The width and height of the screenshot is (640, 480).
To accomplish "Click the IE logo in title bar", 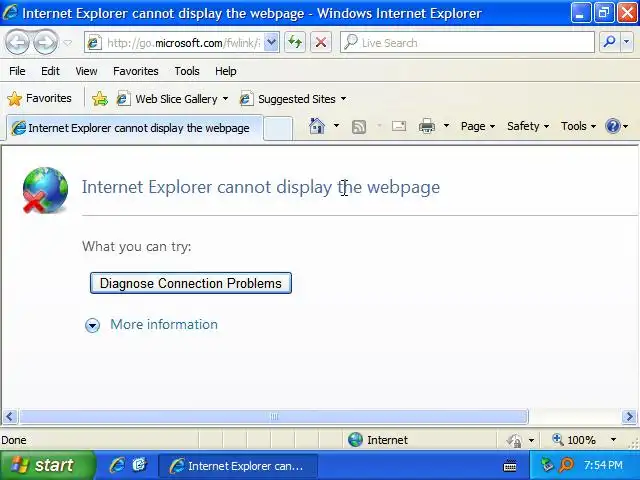I will pyautogui.click(x=10, y=12).
